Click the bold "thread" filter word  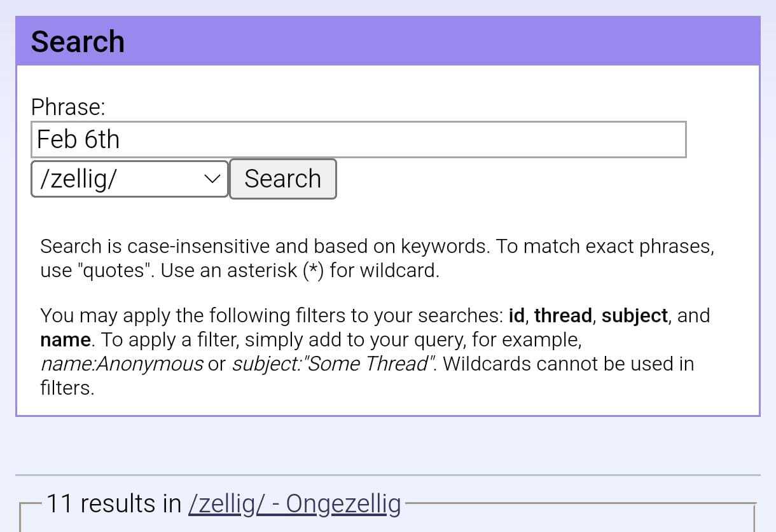point(563,315)
